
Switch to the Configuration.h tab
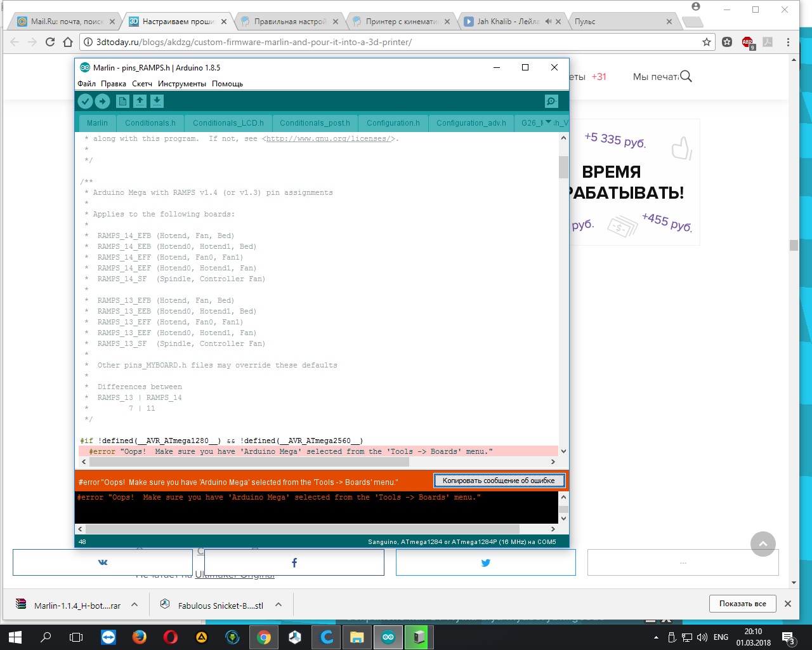click(x=393, y=123)
